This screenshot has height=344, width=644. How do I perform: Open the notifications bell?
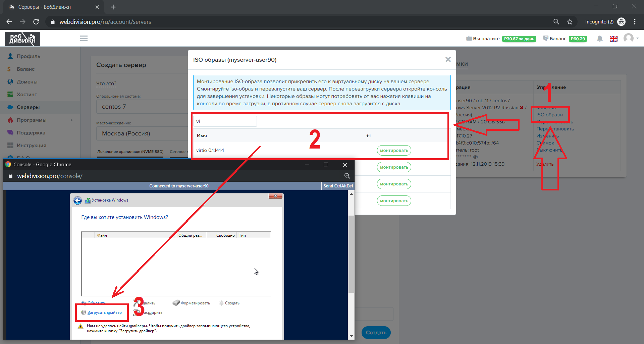(x=600, y=39)
